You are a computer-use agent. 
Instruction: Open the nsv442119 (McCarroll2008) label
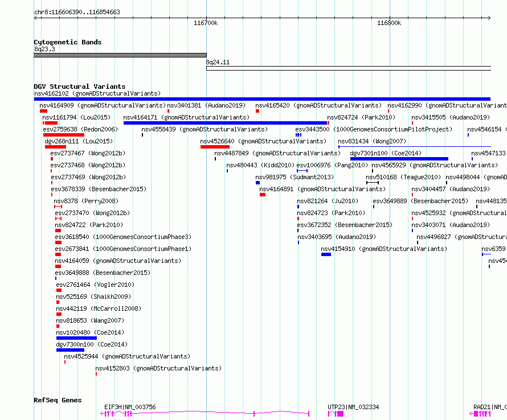coord(99,308)
